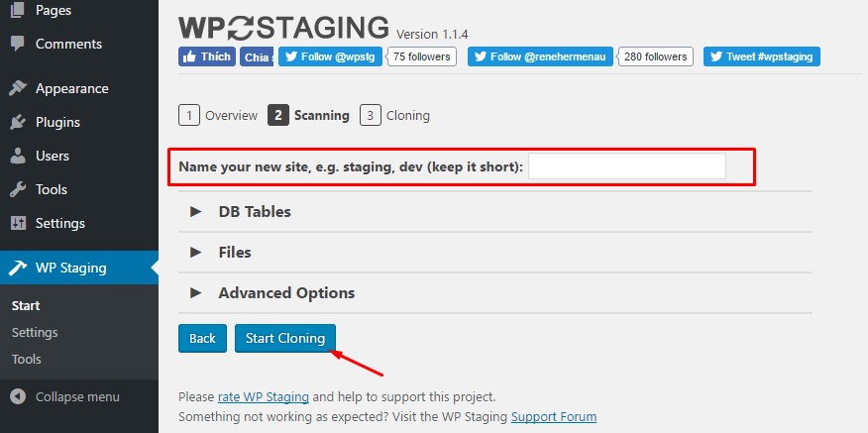This screenshot has height=433, width=868.
Task: Open the Pages menu icon
Action: point(18,10)
